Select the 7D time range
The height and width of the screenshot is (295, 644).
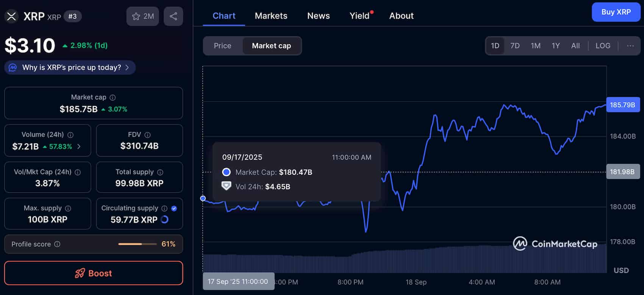515,46
